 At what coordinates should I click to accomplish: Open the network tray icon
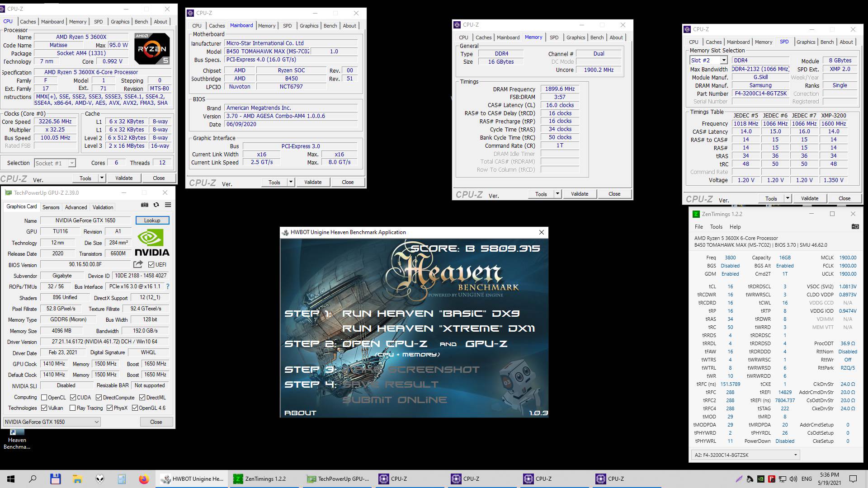(782, 479)
